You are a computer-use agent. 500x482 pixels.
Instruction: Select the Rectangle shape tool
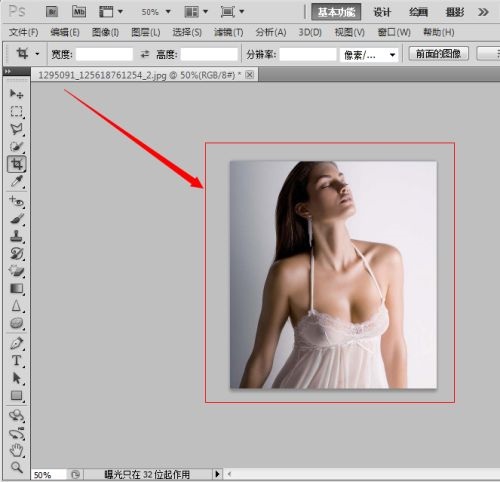coord(16,396)
